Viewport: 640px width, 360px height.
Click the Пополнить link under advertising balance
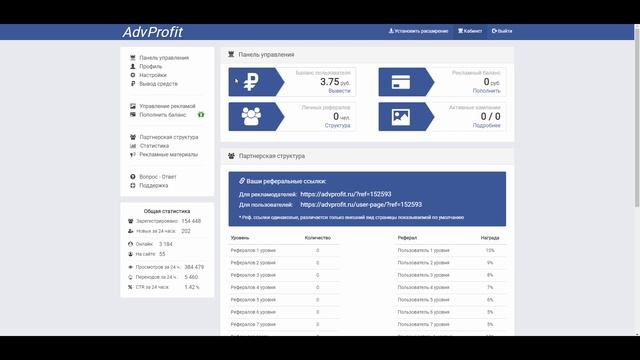click(487, 91)
